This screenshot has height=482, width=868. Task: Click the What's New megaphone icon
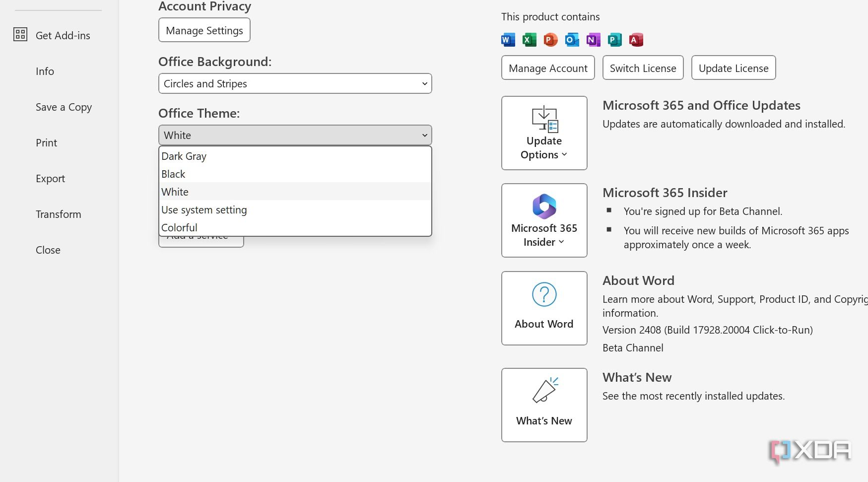point(545,390)
